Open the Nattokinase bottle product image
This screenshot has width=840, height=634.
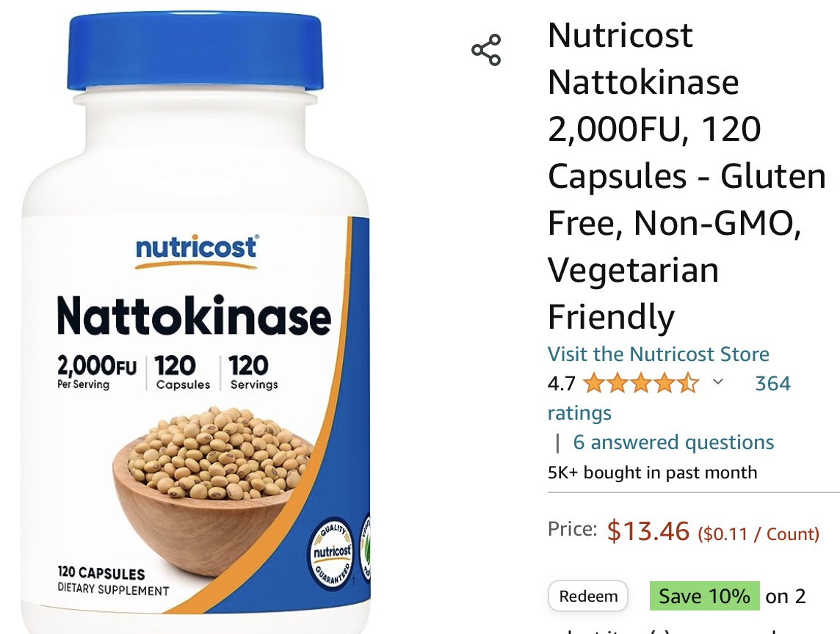[195, 323]
